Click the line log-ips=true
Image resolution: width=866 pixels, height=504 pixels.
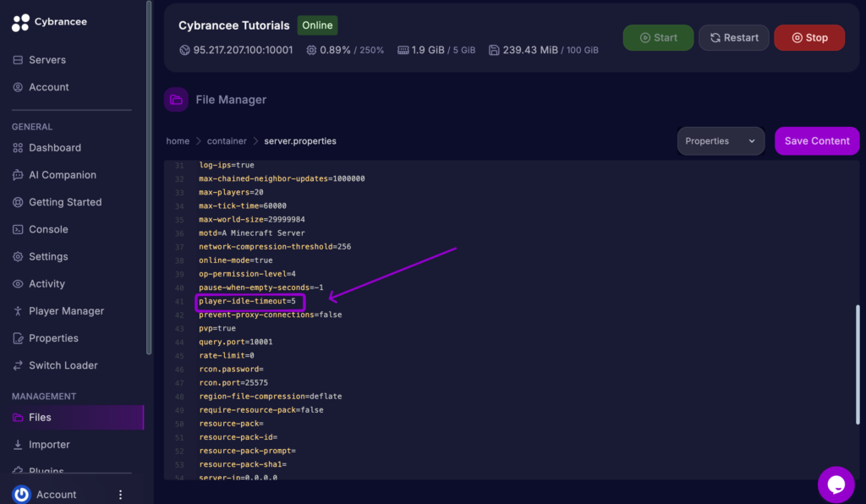[227, 165]
